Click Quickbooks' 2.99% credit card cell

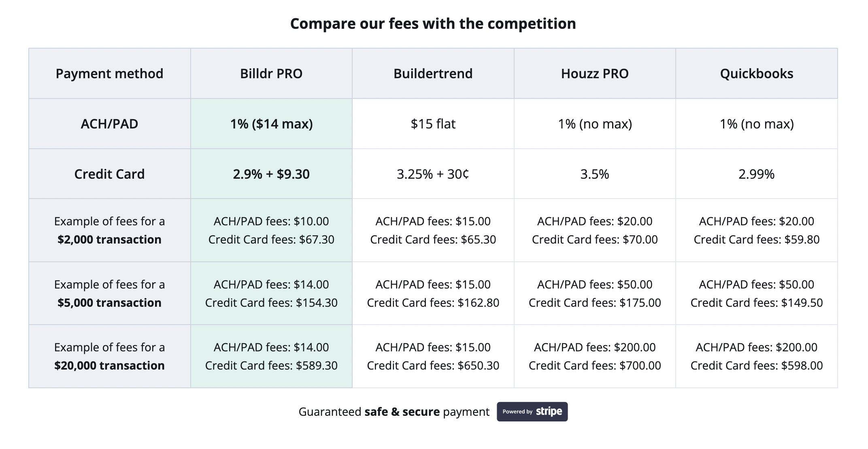pyautogui.click(x=756, y=174)
